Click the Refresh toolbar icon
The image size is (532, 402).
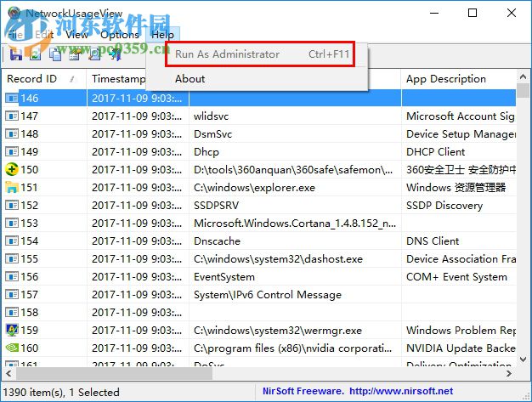[36, 54]
